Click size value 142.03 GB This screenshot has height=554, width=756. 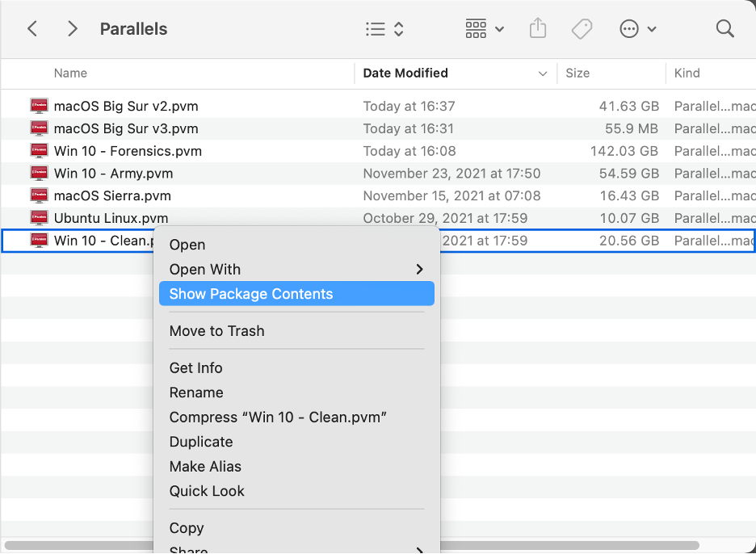click(x=624, y=151)
